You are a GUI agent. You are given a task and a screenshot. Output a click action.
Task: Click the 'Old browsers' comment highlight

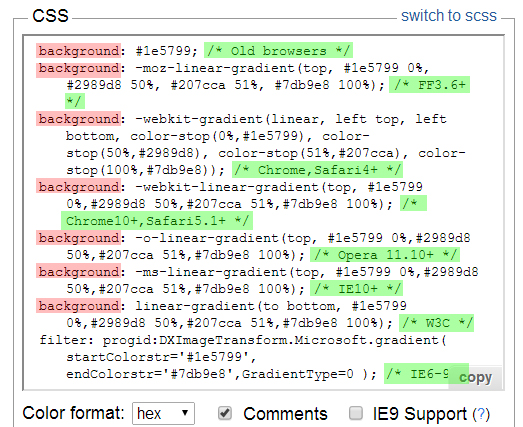[278, 51]
